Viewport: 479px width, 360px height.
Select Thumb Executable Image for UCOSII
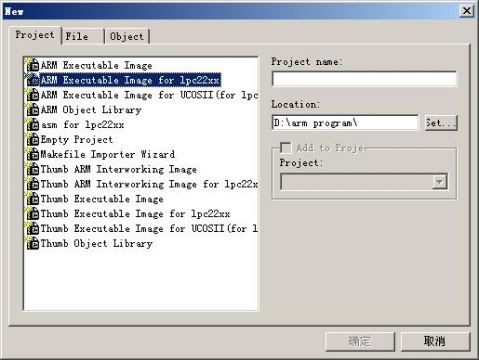[x=149, y=229]
